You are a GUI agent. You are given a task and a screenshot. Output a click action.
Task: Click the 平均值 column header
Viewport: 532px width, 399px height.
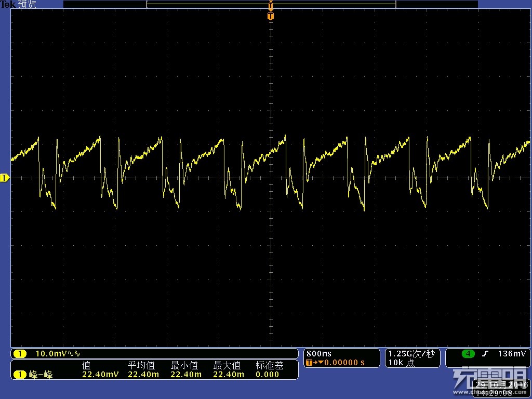[141, 366]
